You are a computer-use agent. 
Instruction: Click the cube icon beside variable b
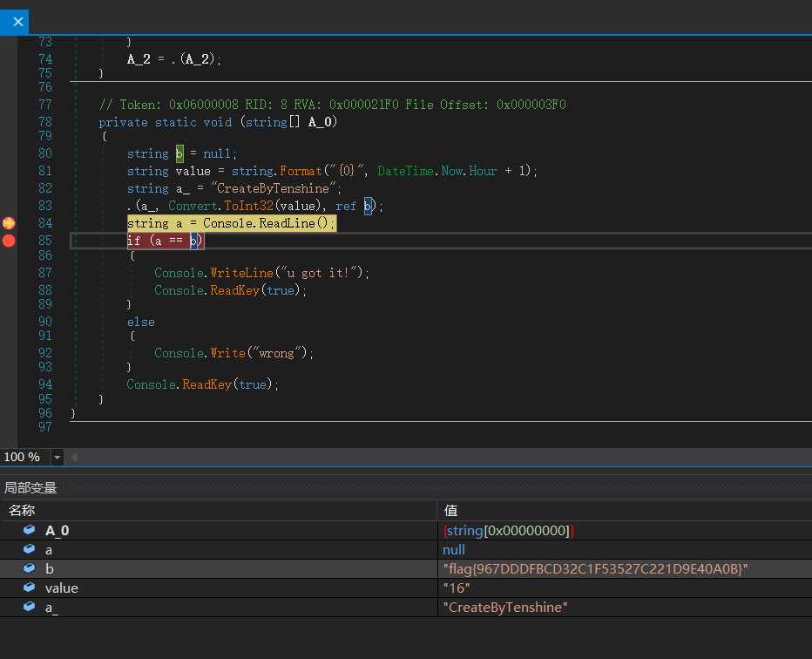point(29,568)
